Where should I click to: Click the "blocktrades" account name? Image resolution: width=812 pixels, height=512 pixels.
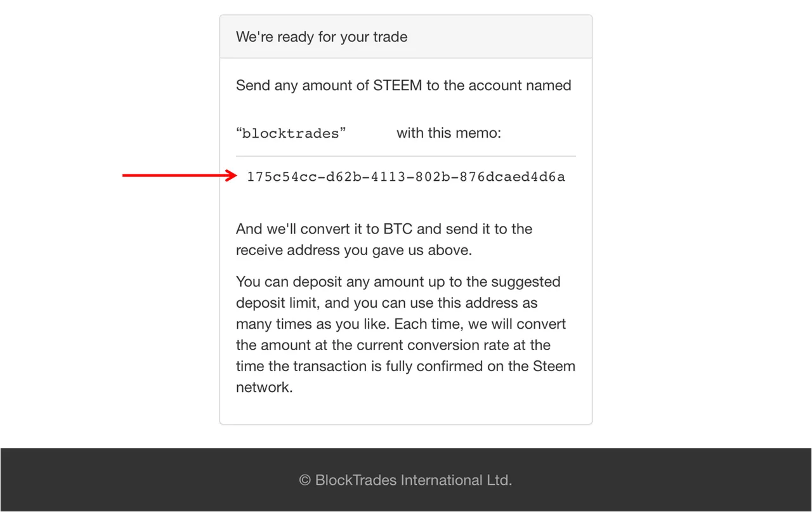291,134
